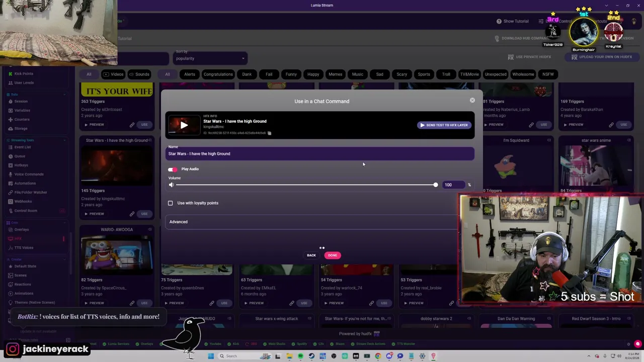Open TTS Voices in sidebar
Viewport: 644px width, 362px height.
[x=24, y=248]
